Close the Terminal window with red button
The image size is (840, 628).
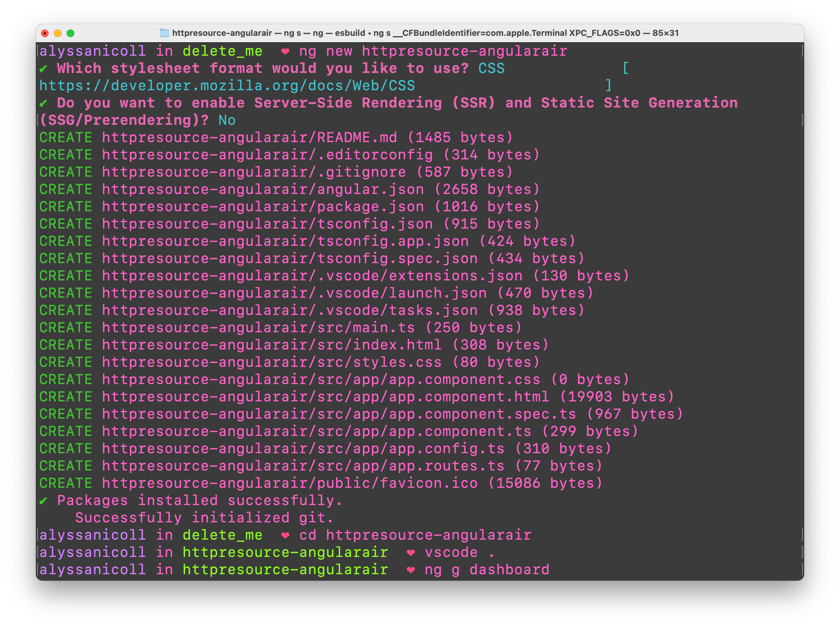[45, 33]
